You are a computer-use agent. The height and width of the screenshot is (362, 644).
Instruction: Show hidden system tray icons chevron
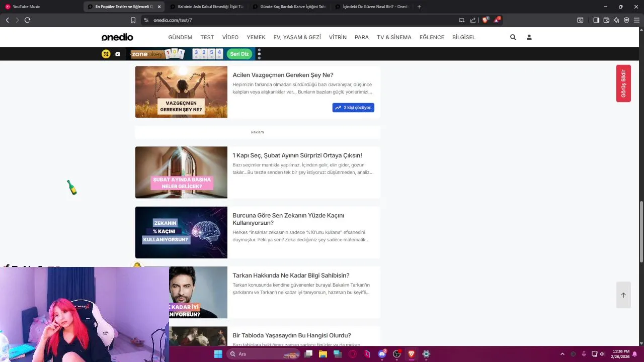pyautogui.click(x=562, y=354)
